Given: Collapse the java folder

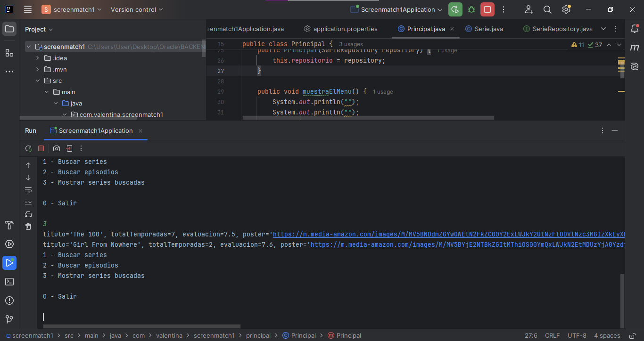Looking at the screenshot, I should pyautogui.click(x=56, y=103).
